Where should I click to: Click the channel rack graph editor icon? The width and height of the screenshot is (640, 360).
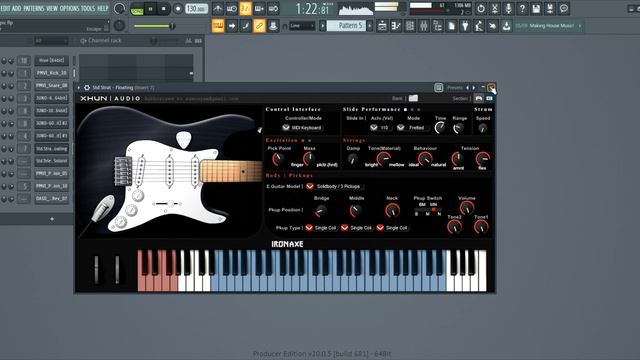tap(189, 40)
